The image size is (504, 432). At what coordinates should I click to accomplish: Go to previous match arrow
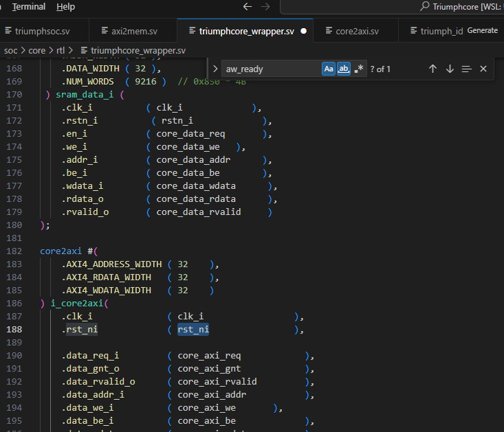pos(432,69)
